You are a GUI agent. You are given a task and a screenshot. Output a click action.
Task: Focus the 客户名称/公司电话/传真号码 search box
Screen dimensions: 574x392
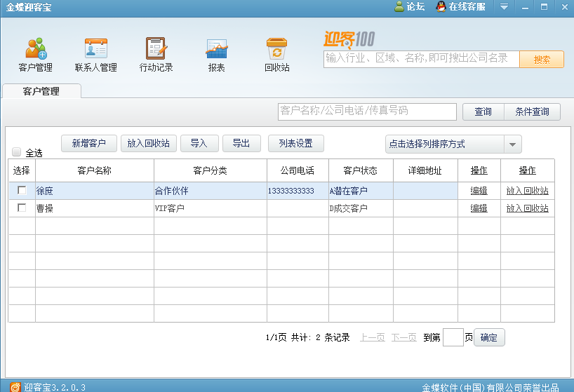tap(367, 111)
